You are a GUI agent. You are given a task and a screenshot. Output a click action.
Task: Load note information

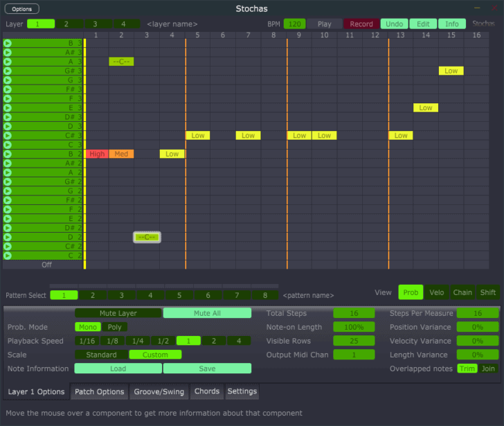(x=118, y=369)
